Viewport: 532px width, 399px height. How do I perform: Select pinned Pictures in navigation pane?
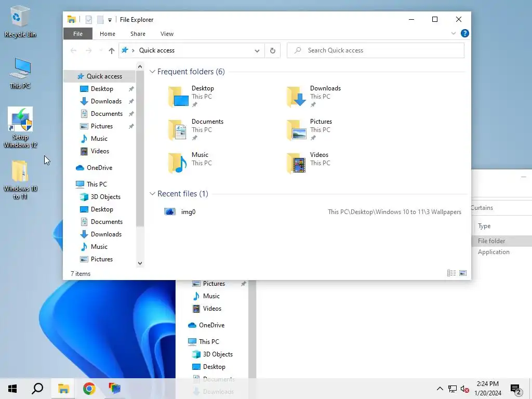(x=101, y=126)
